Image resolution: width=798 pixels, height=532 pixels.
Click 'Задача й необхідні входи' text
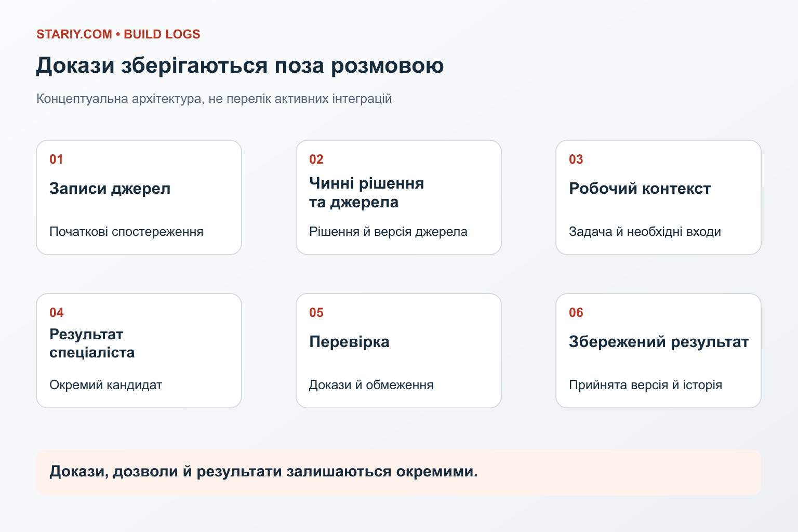(645, 232)
